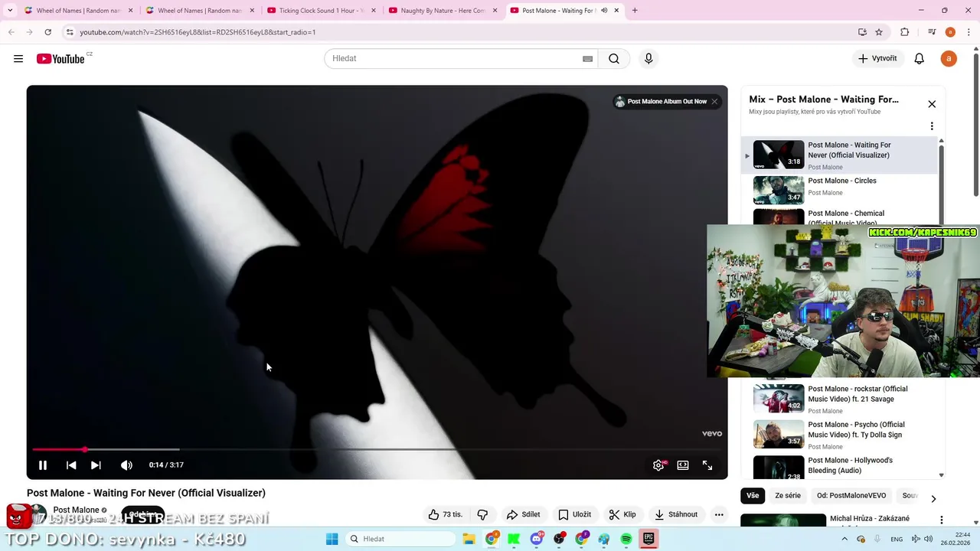The width and height of the screenshot is (980, 551).
Task: Open Spotify from the taskbar
Action: 626,539
